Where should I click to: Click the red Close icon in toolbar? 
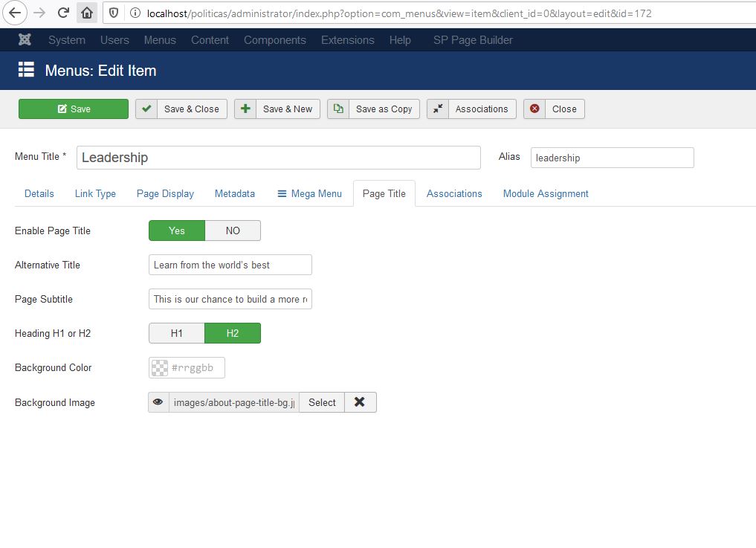point(534,109)
